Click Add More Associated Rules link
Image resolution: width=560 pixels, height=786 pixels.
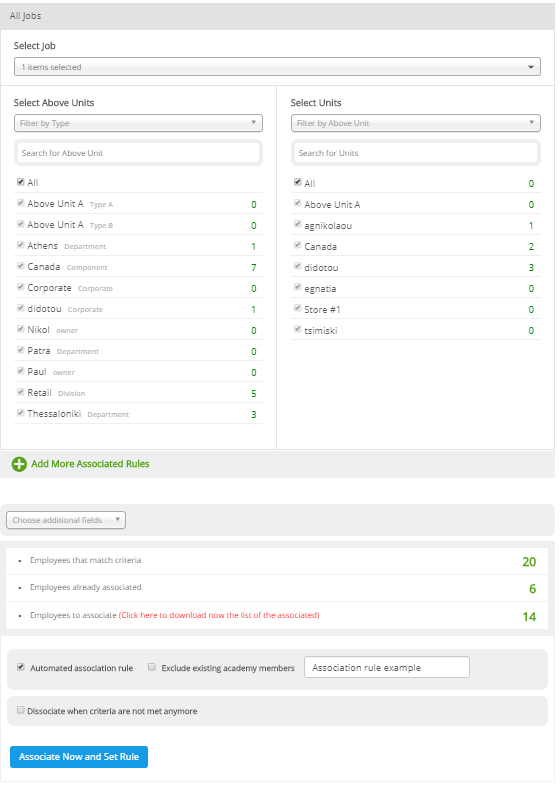pyautogui.click(x=90, y=464)
